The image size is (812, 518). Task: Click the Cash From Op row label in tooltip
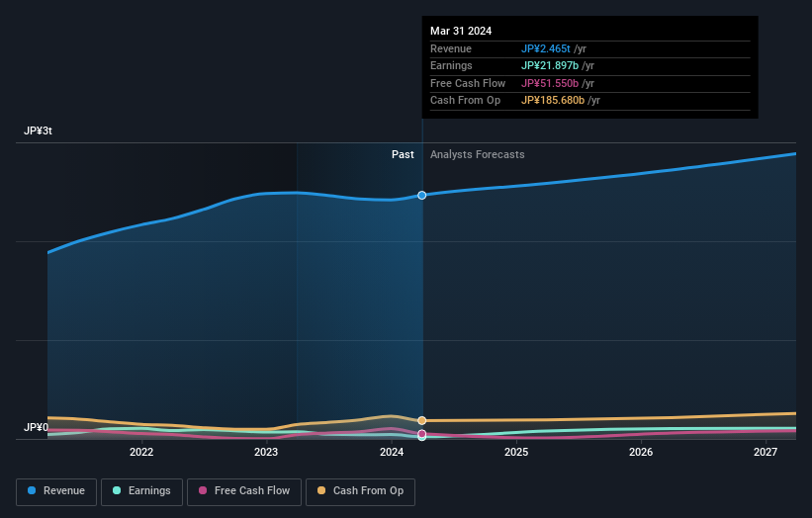[x=465, y=101]
